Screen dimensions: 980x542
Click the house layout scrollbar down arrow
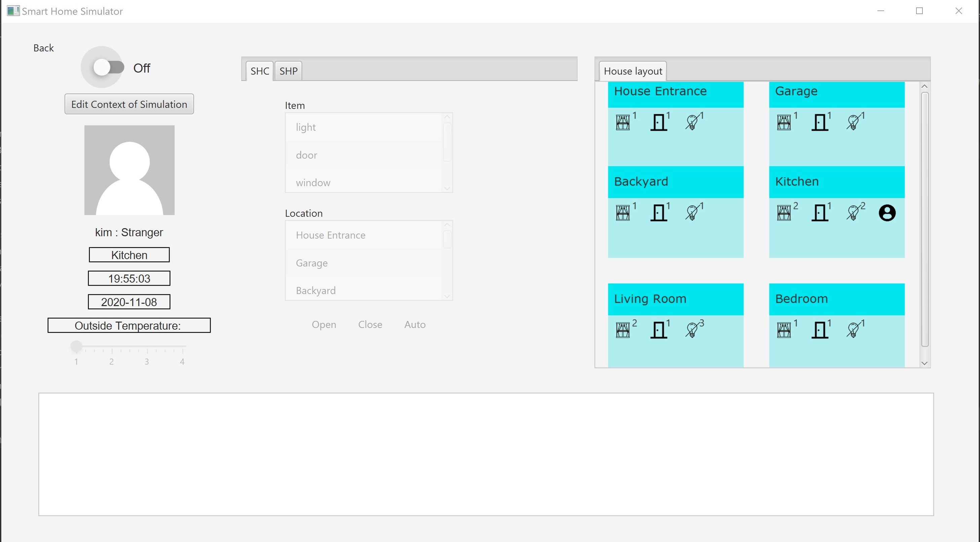(x=924, y=363)
